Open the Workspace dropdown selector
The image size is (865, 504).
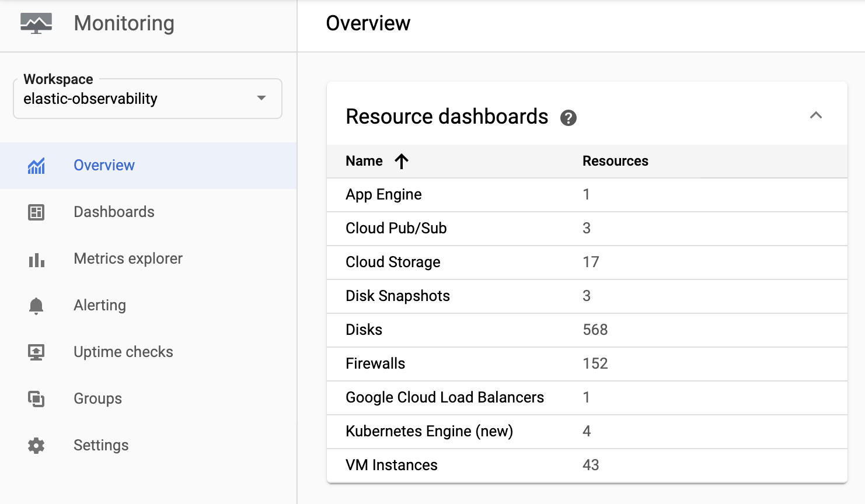pyautogui.click(x=147, y=99)
